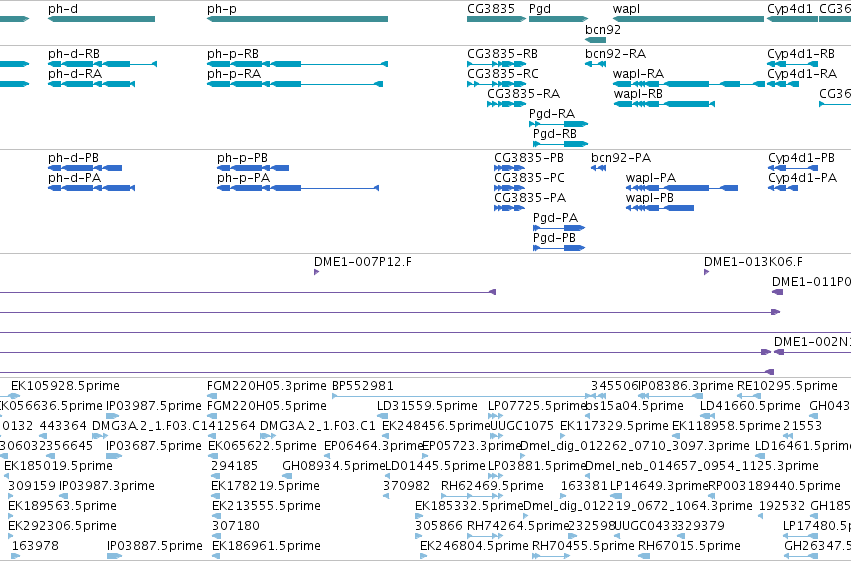Image resolution: width=851 pixels, height=561 pixels.
Task: Open transcript ph-p-RB
Action: pyautogui.click(x=233, y=54)
